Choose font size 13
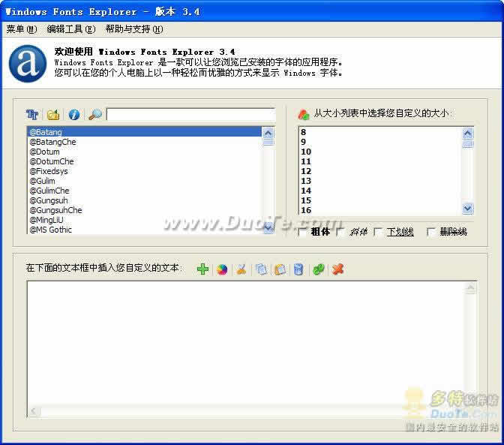The width and height of the screenshot is (504, 445). (381, 181)
